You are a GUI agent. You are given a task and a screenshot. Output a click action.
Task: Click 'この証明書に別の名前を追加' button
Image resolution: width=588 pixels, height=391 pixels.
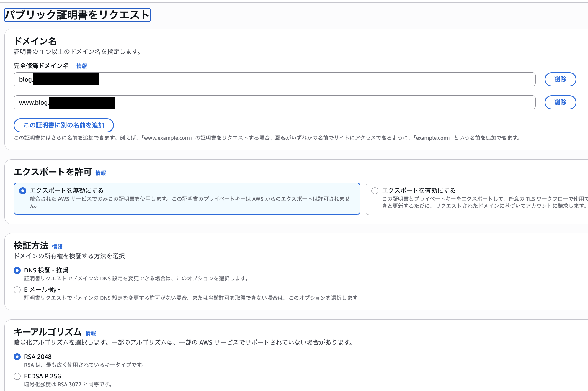coord(64,125)
